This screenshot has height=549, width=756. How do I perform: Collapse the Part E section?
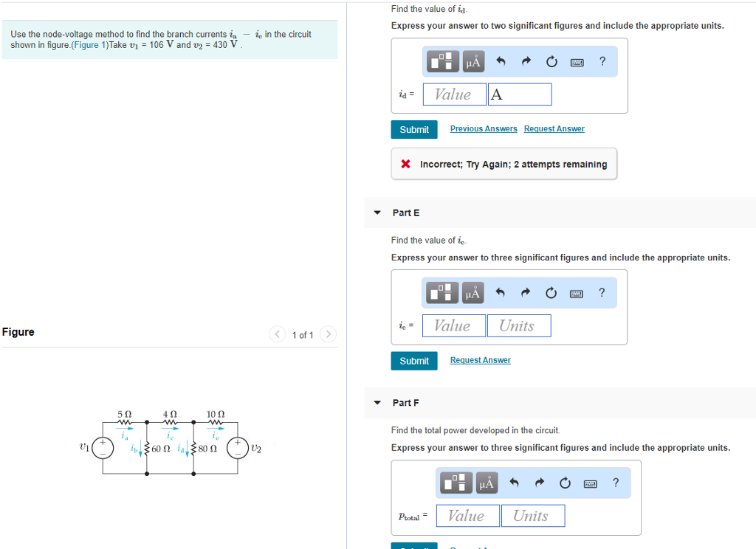tap(377, 213)
